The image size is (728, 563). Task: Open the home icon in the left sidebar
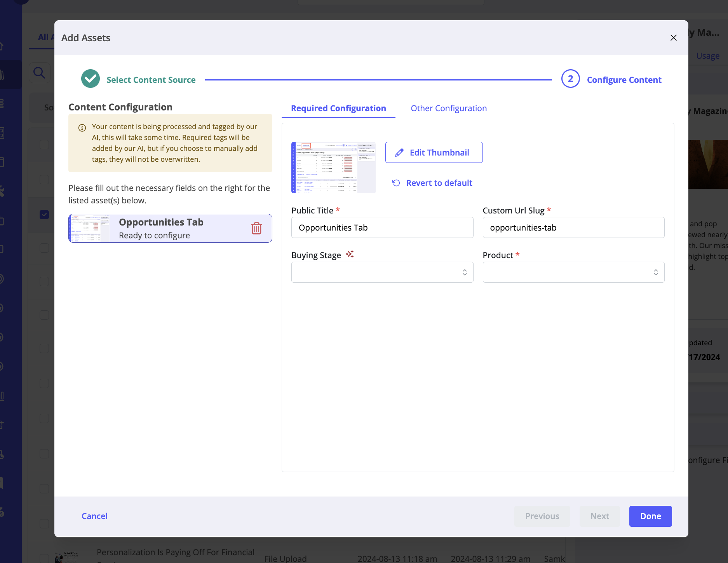click(x=2, y=46)
